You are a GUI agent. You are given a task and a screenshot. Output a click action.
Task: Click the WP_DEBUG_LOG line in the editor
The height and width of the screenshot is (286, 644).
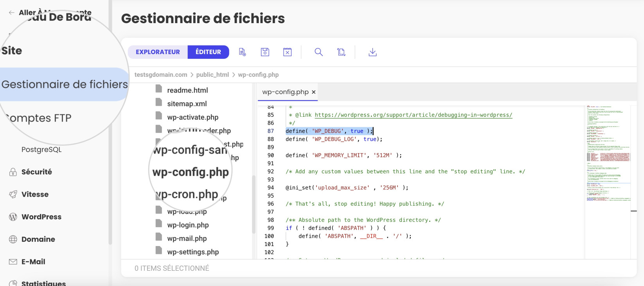coord(334,139)
